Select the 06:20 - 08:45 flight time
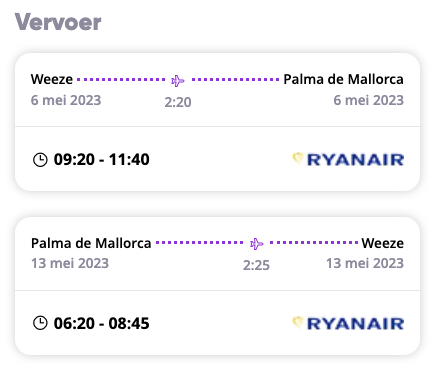448x372 pixels. pyautogui.click(x=102, y=323)
